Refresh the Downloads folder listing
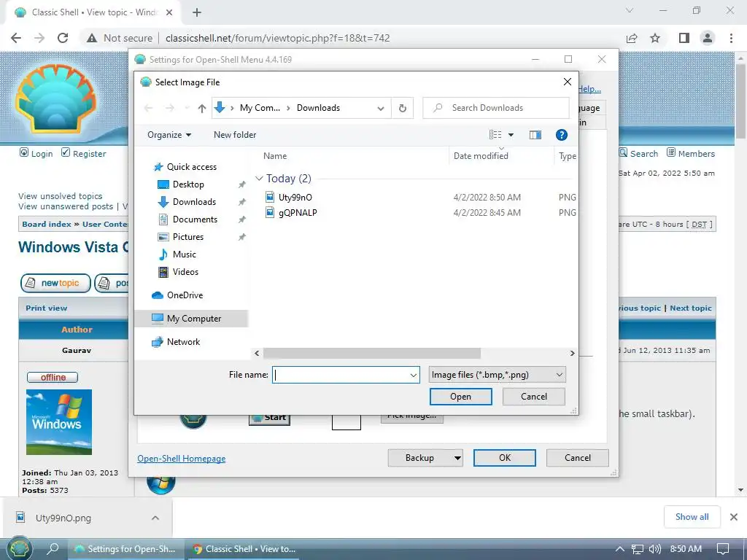This screenshot has height=560, width=747. 403,108
